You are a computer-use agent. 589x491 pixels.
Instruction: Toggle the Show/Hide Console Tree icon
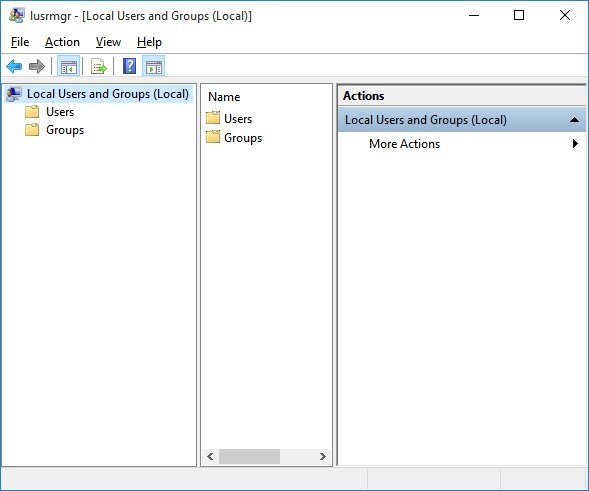click(x=69, y=67)
